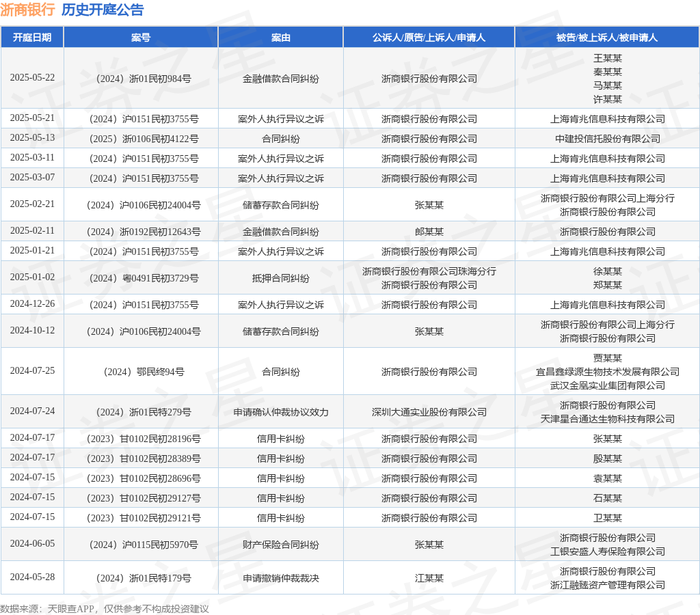Click case number (2023)甘0102民初29127号
The width and height of the screenshot is (700, 615).
coord(144,498)
